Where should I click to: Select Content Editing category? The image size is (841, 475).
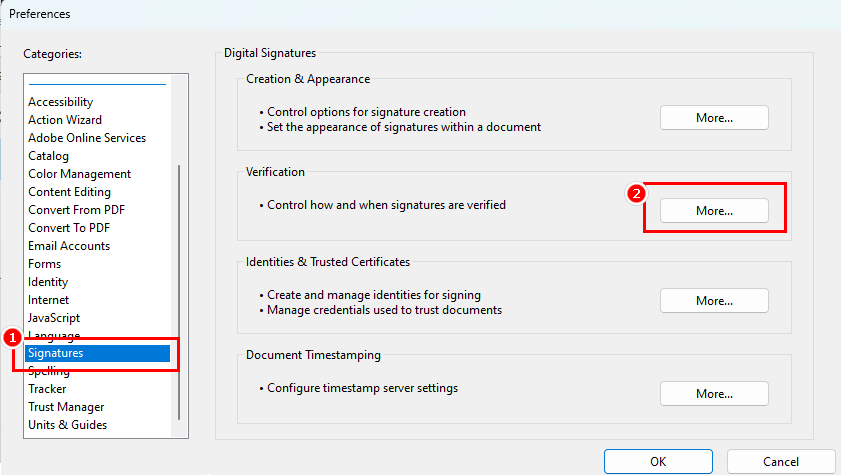click(x=69, y=192)
